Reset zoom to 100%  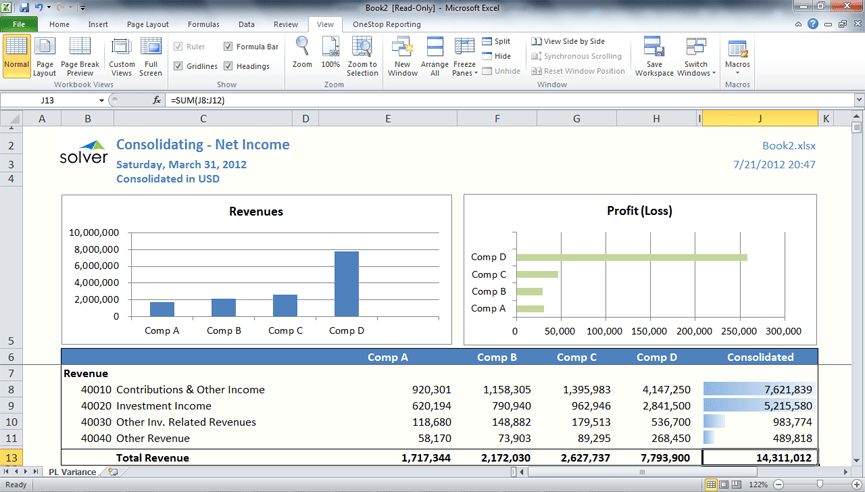pyautogui.click(x=330, y=52)
